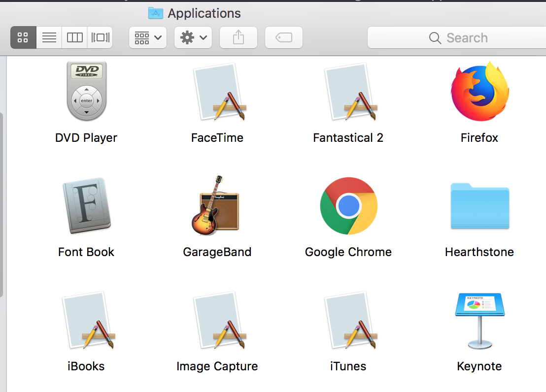This screenshot has width=546, height=392.
Task: Select the iTunes app icon
Action: pos(350,320)
